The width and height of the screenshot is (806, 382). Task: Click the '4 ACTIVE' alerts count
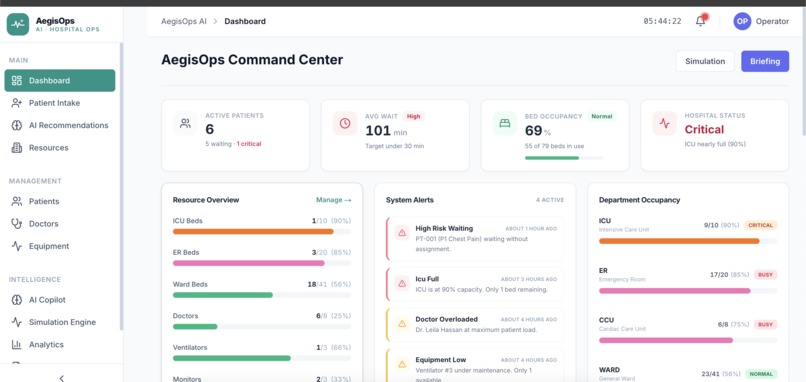(549, 200)
